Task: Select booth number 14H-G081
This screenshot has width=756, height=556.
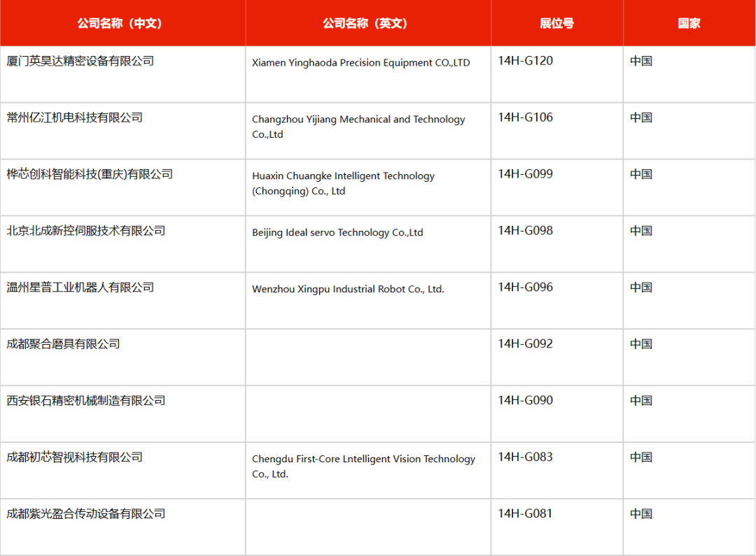Action: 525,513
